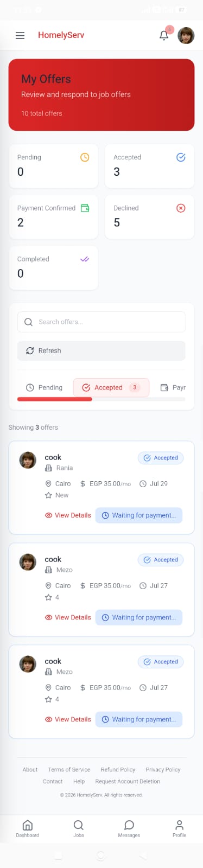This screenshot has width=203, height=868.
Task: Click the tab strip scrollbar
Action: pyautogui.click(x=101, y=399)
